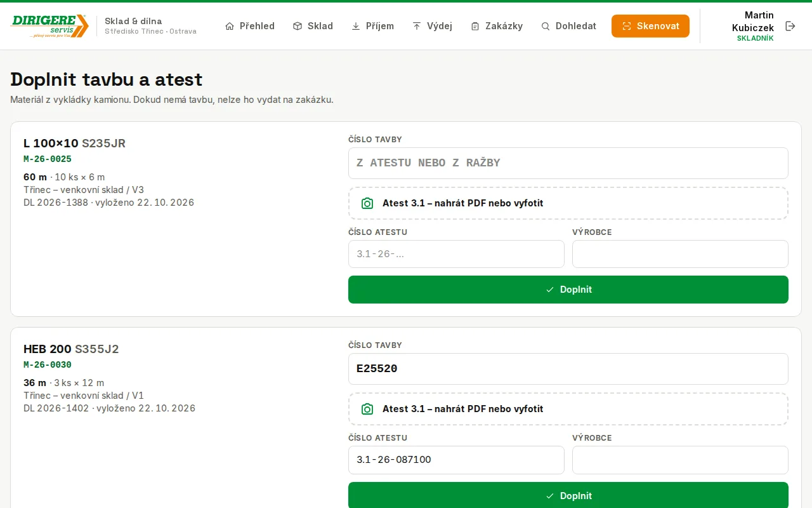Click the Číslo atestu field with 3.1-26-087100

[456, 460]
